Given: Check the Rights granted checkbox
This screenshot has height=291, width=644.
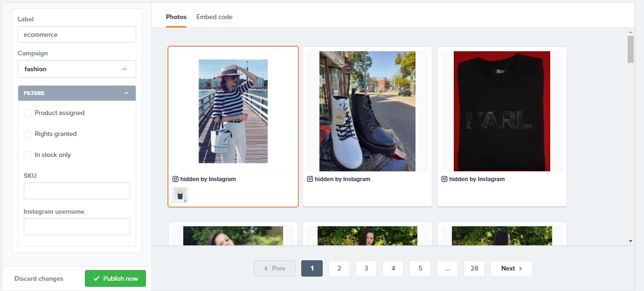Looking at the screenshot, I should pyautogui.click(x=28, y=134).
